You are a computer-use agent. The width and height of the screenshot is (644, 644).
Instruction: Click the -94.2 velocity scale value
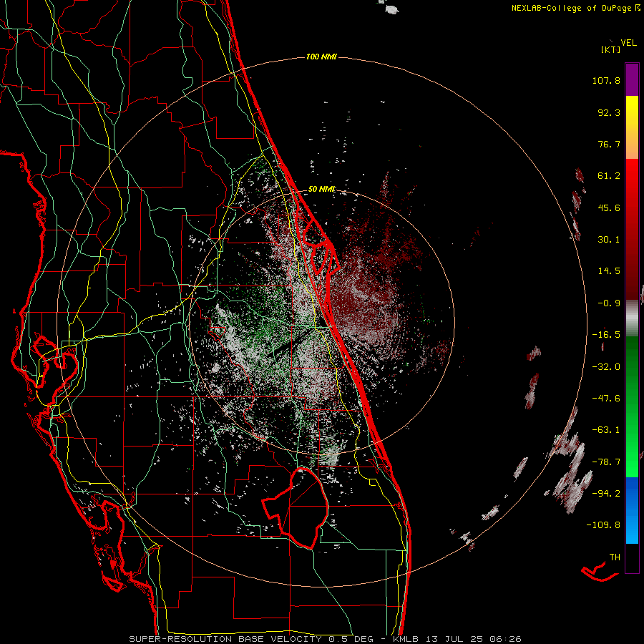click(x=606, y=494)
